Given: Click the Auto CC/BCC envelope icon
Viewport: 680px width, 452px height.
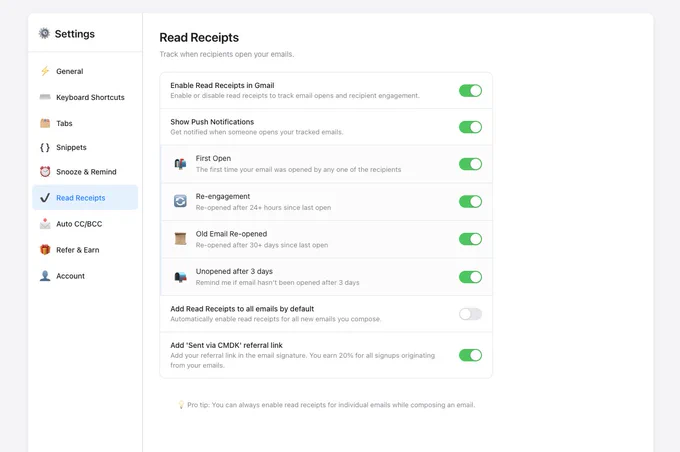Looking at the screenshot, I should click(45, 224).
